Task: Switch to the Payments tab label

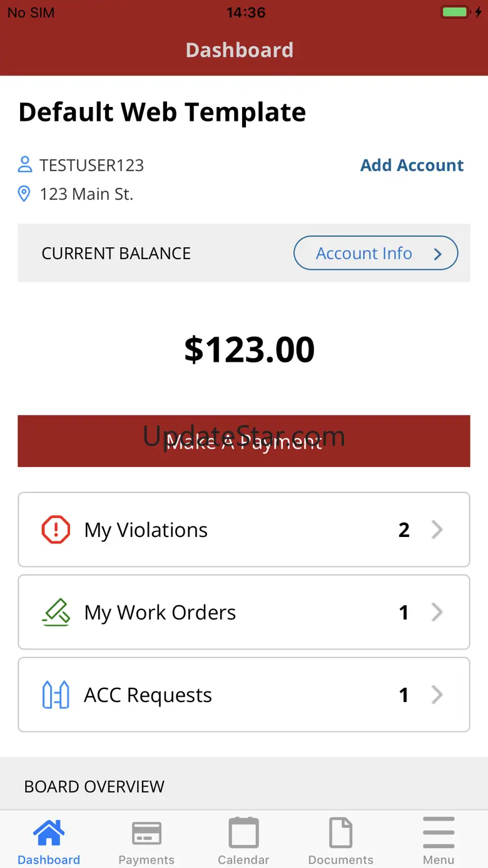Action: [146, 860]
